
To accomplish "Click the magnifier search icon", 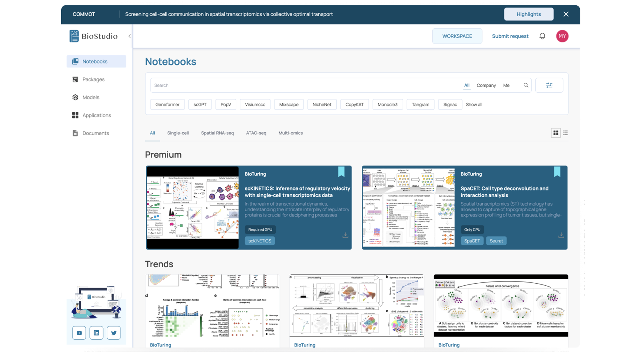I will [x=526, y=85].
